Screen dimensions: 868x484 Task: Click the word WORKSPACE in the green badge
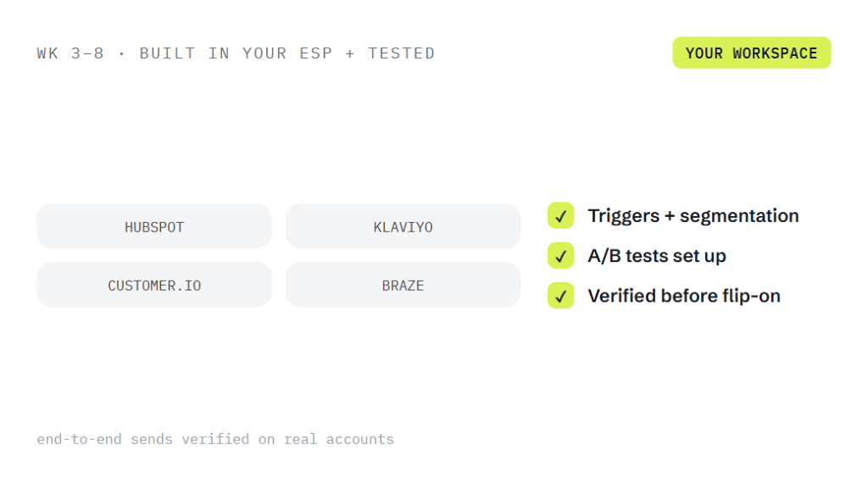775,53
